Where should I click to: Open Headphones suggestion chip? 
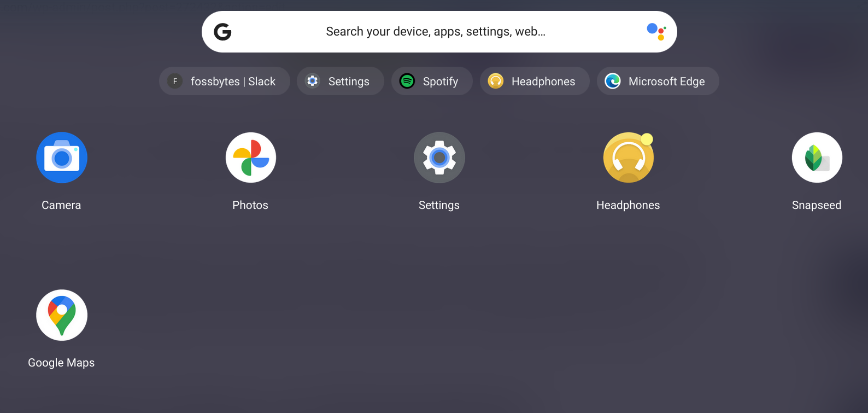pyautogui.click(x=535, y=81)
